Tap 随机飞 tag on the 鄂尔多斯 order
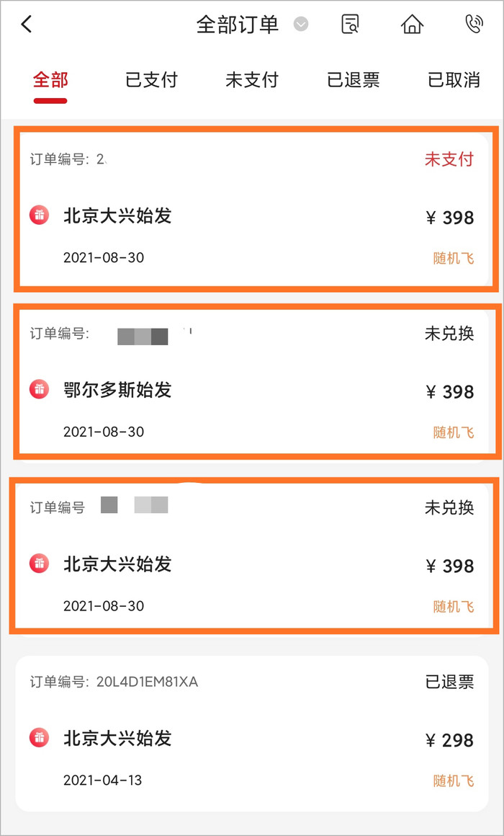Image resolution: width=504 pixels, height=836 pixels. (454, 432)
